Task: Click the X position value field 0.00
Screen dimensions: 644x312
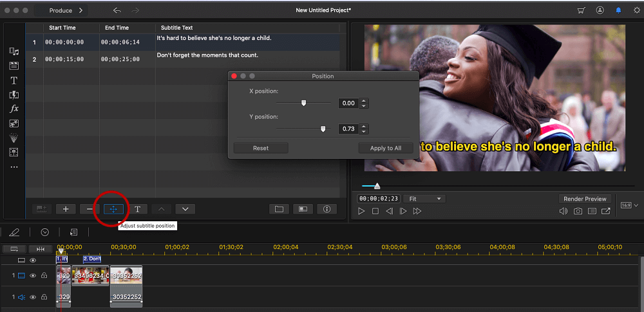Action: pyautogui.click(x=348, y=103)
